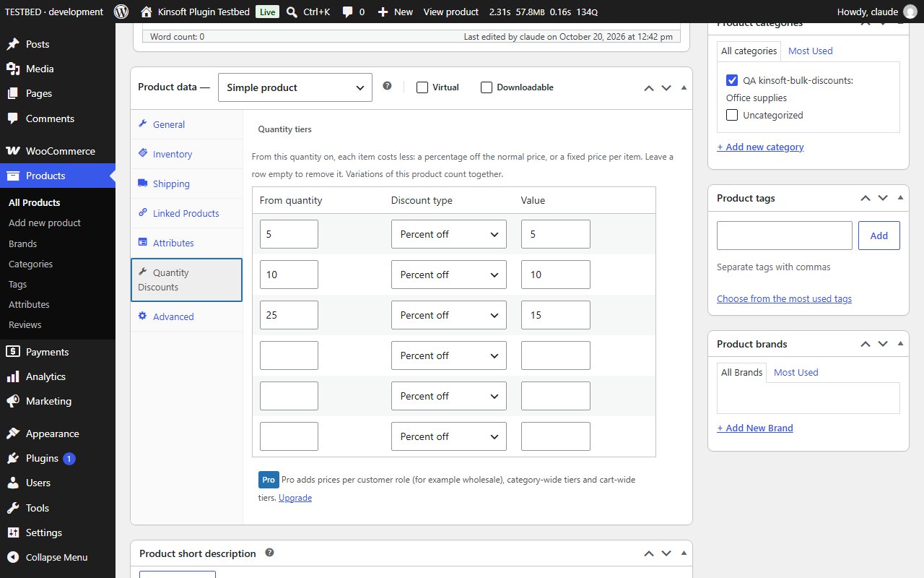The image size is (924, 578).
Task: Open Posts from the sidebar
Action: pyautogui.click(x=58, y=44)
